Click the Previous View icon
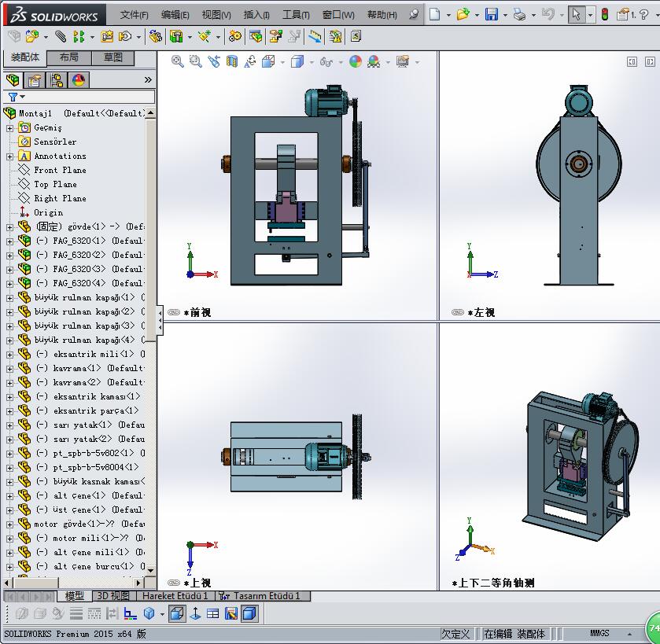Viewport: 660px width, 644px height. (x=214, y=61)
